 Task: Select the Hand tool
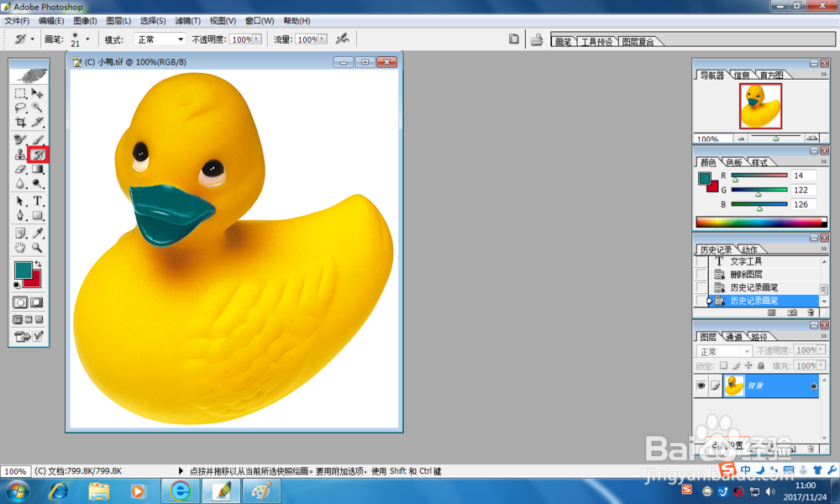[x=20, y=248]
